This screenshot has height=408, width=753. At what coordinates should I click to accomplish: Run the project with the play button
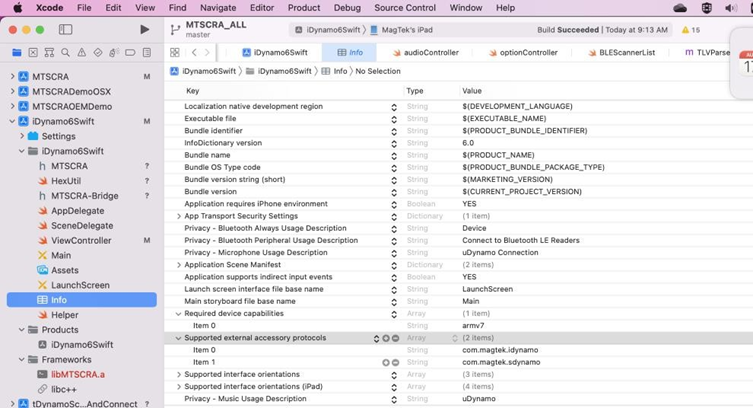point(145,29)
